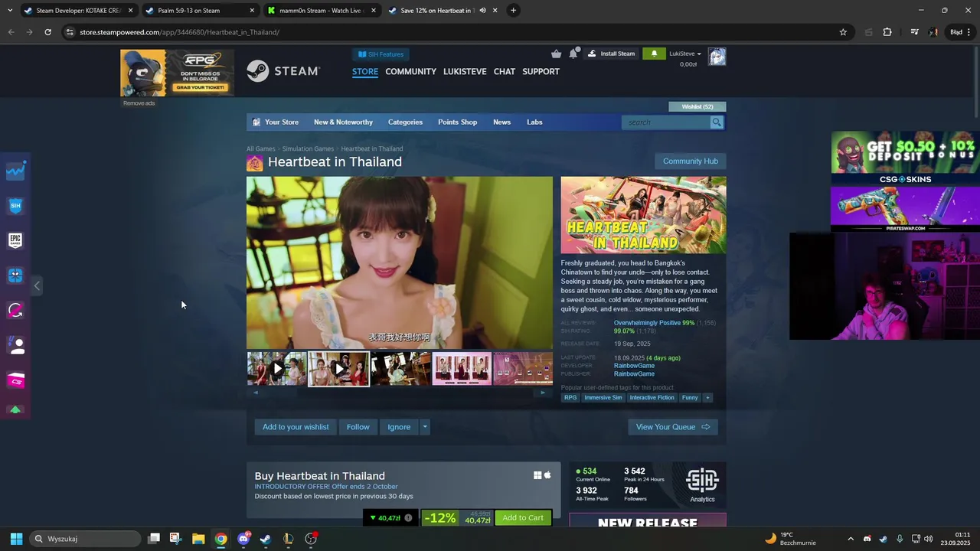
Task: Open the bell notifications icon in Steam header
Action: 573,54
